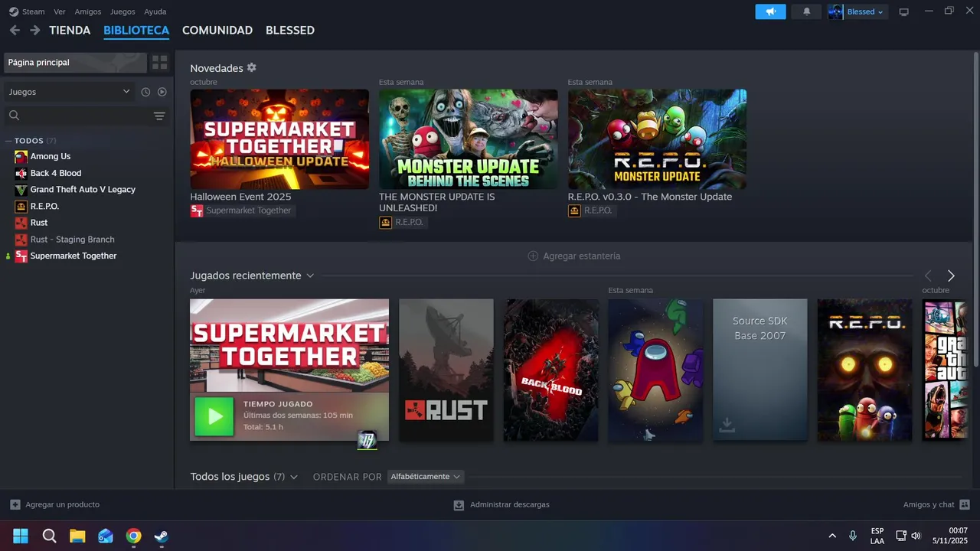The height and width of the screenshot is (551, 980).
Task: Open the Halloween Event 2025 news link
Action: click(x=240, y=197)
